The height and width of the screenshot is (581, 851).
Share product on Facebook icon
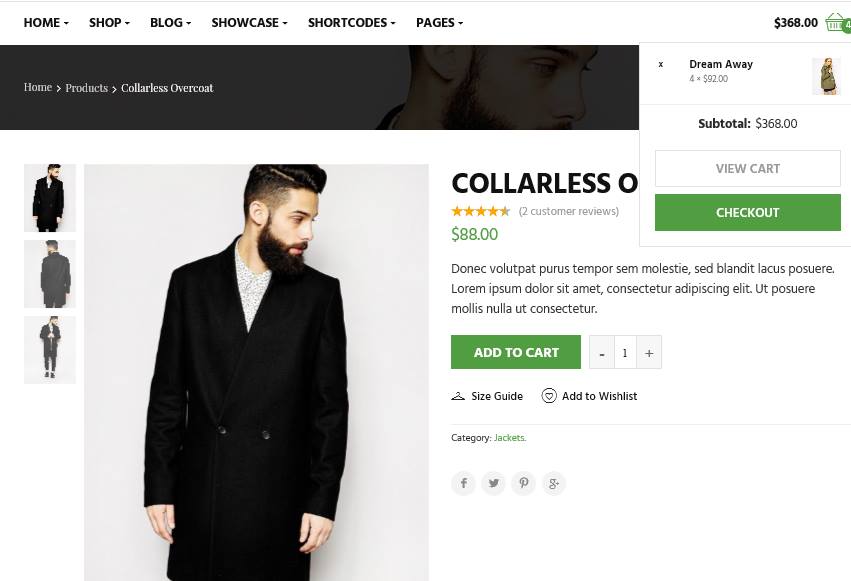tap(463, 484)
